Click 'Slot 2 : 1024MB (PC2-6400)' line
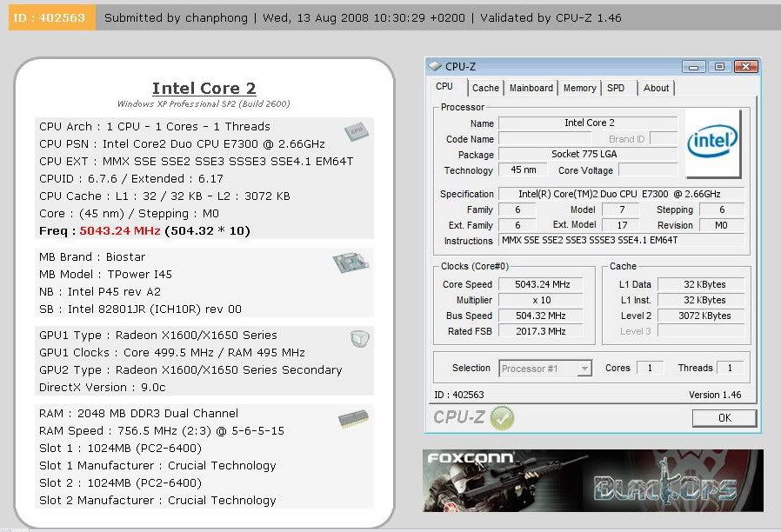This screenshot has width=781, height=532. pyautogui.click(x=120, y=482)
